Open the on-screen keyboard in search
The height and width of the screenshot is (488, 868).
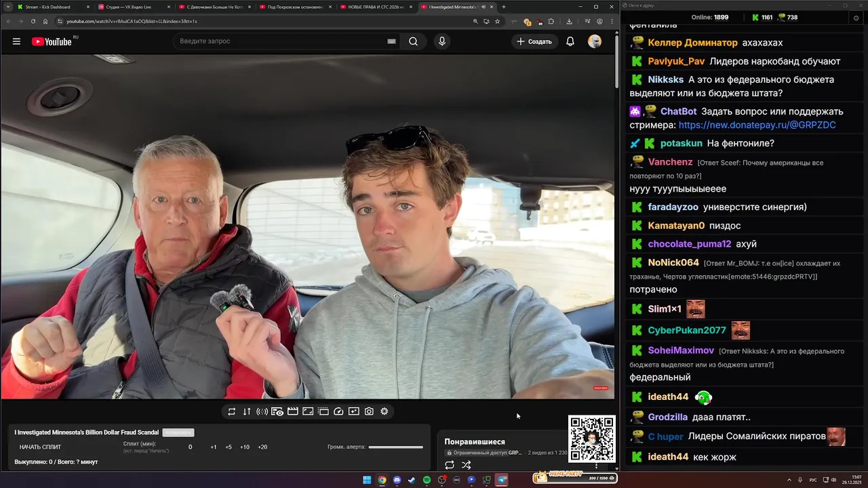pyautogui.click(x=391, y=41)
